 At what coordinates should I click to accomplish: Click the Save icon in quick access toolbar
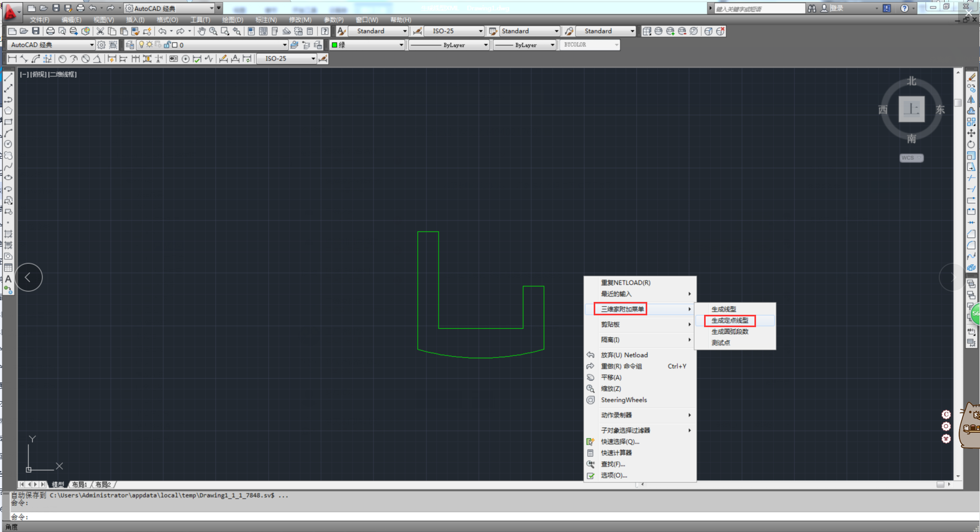(56, 8)
